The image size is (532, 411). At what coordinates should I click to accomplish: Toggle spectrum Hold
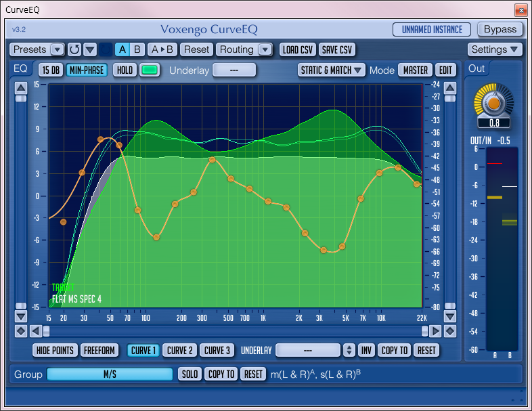[125, 70]
